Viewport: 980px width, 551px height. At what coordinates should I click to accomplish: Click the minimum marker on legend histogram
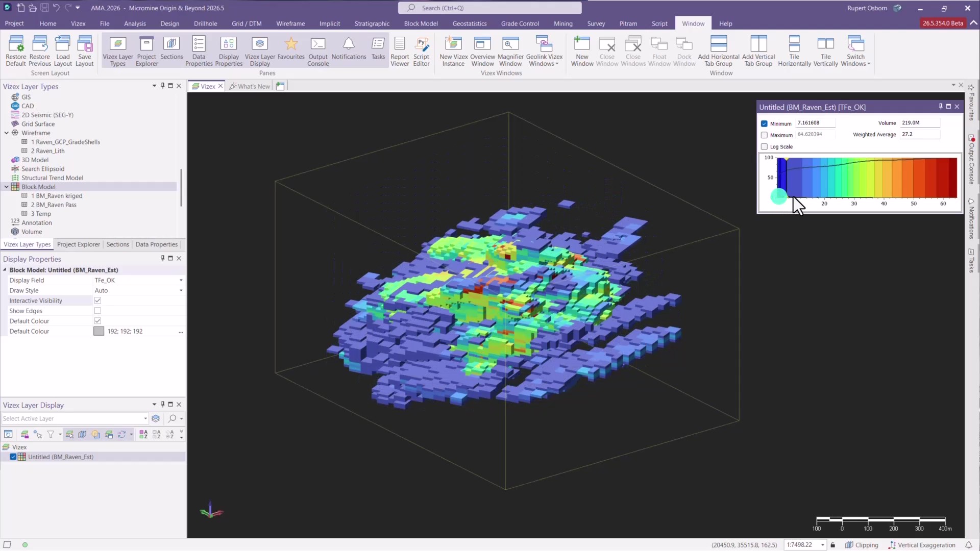pyautogui.click(x=786, y=160)
